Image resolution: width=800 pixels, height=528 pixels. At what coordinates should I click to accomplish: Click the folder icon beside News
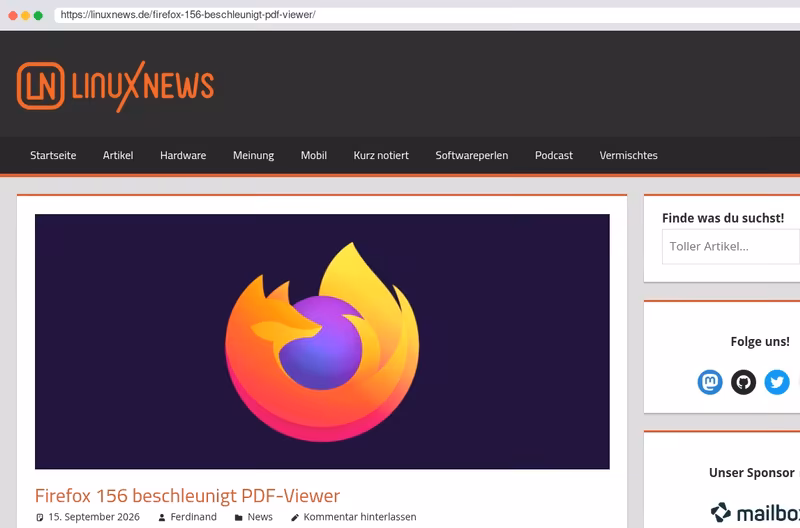[238, 517]
